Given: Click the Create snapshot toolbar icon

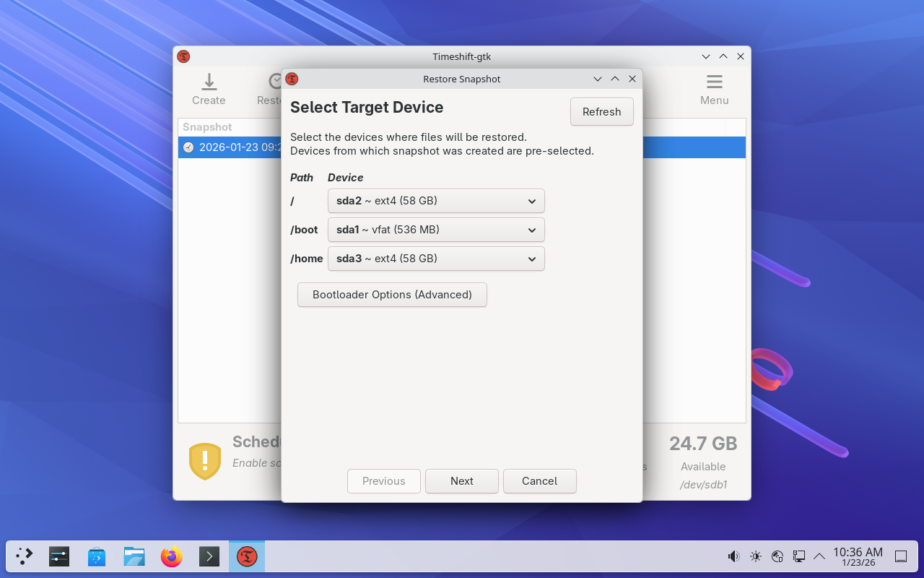Looking at the screenshot, I should (209, 90).
